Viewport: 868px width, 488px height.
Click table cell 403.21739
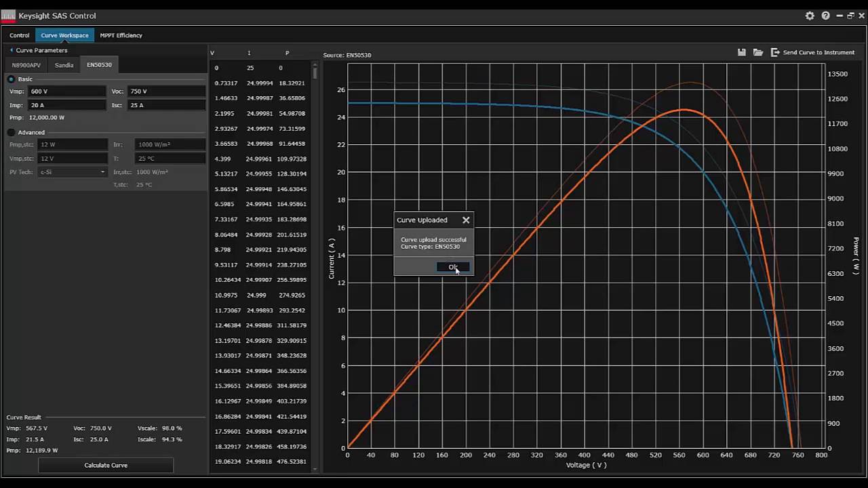pyautogui.click(x=292, y=401)
